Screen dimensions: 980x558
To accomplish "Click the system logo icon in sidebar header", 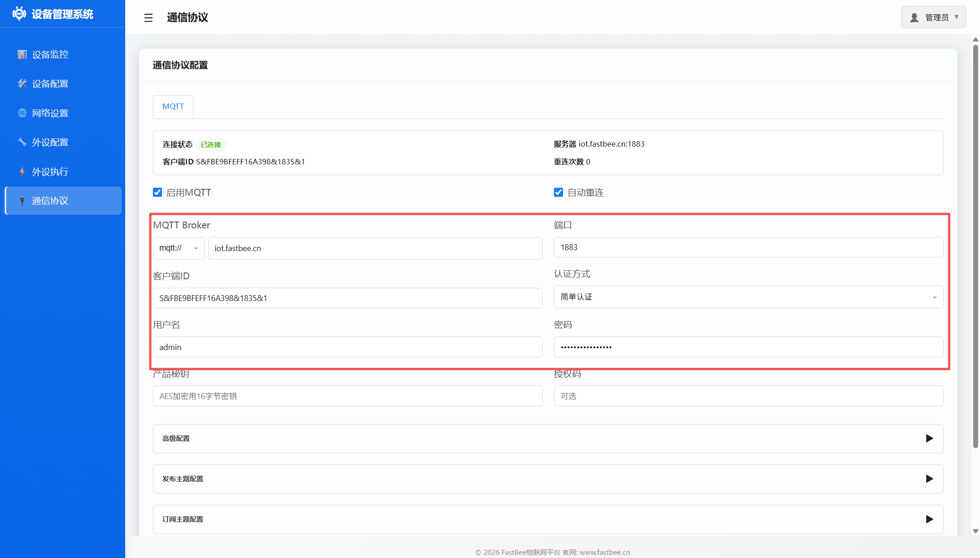I will coord(19,14).
